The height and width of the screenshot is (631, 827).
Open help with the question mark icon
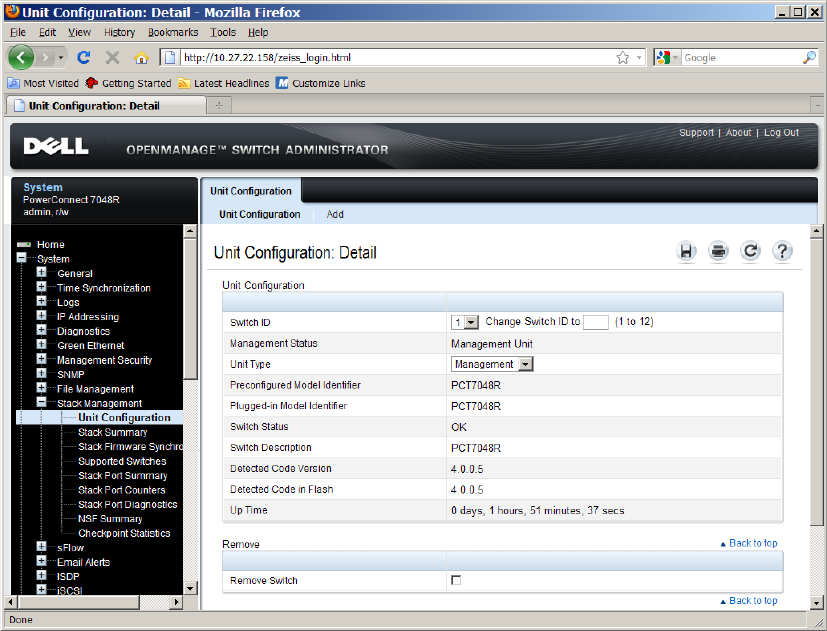click(782, 251)
